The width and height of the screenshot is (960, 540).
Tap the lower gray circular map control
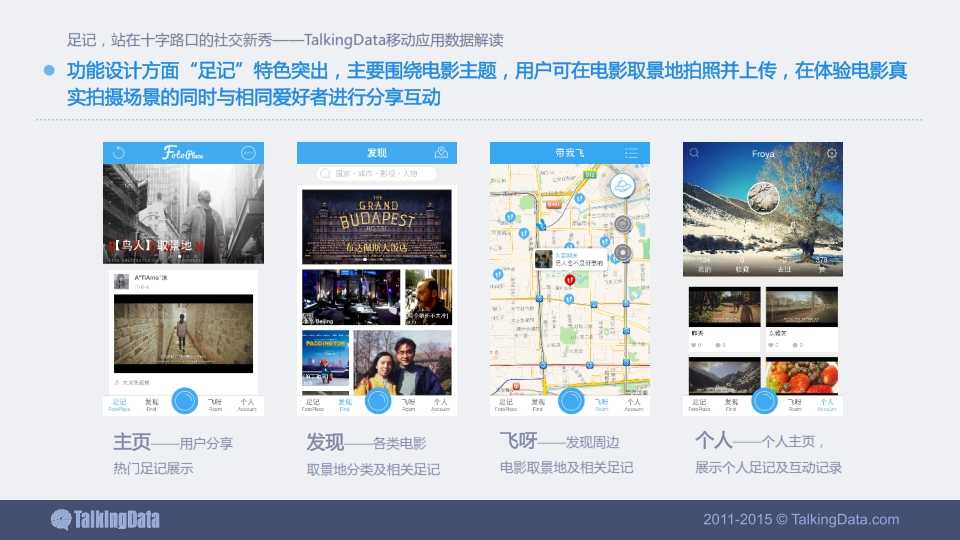(x=623, y=252)
